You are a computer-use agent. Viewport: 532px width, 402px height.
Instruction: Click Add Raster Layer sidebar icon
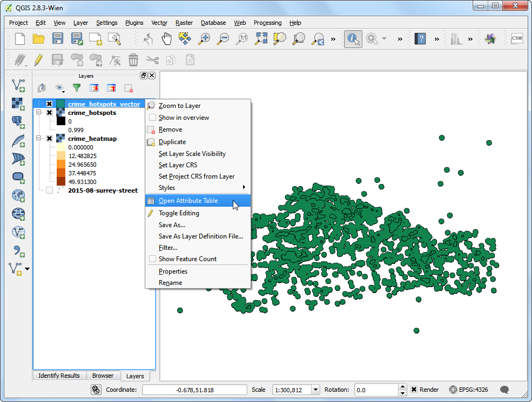pyautogui.click(x=18, y=104)
